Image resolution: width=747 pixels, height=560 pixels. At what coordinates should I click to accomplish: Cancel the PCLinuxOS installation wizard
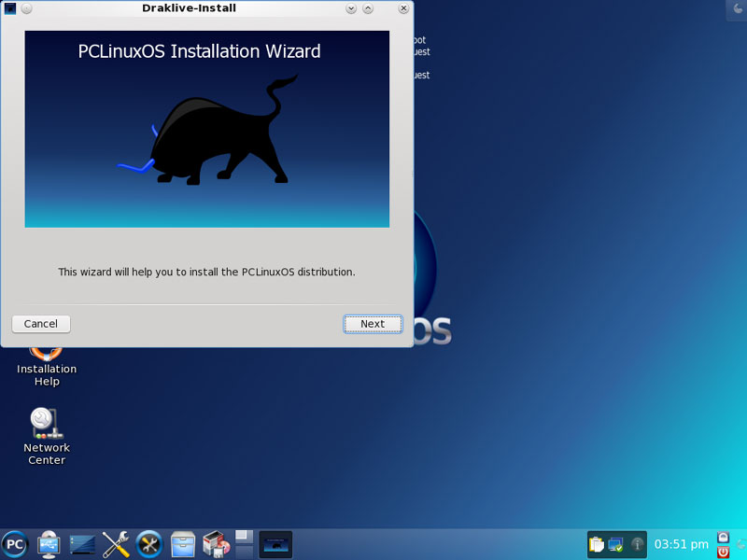coord(41,324)
